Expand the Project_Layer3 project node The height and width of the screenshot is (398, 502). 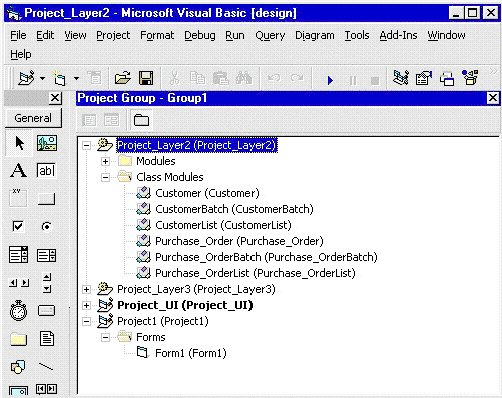click(x=86, y=289)
